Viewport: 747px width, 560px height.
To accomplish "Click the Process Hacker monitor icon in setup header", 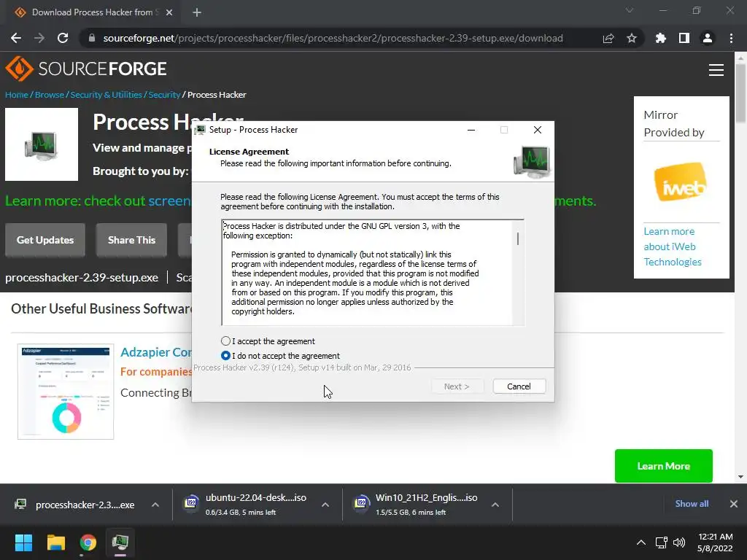I will tap(531, 162).
